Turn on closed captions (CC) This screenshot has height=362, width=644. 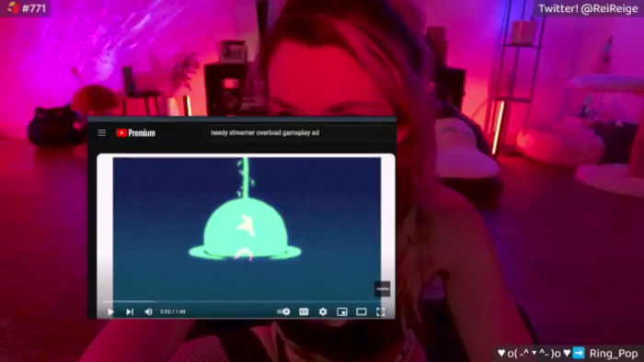[x=304, y=312]
